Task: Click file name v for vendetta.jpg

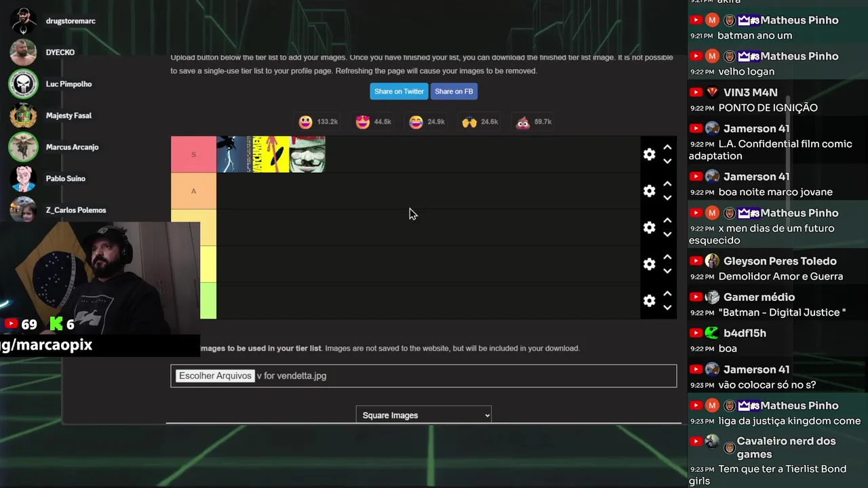Action: pyautogui.click(x=292, y=375)
